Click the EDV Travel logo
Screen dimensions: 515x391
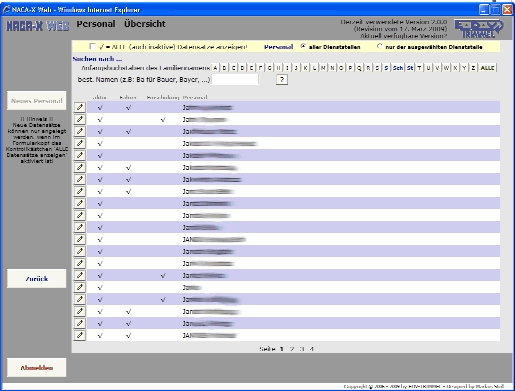click(x=479, y=29)
